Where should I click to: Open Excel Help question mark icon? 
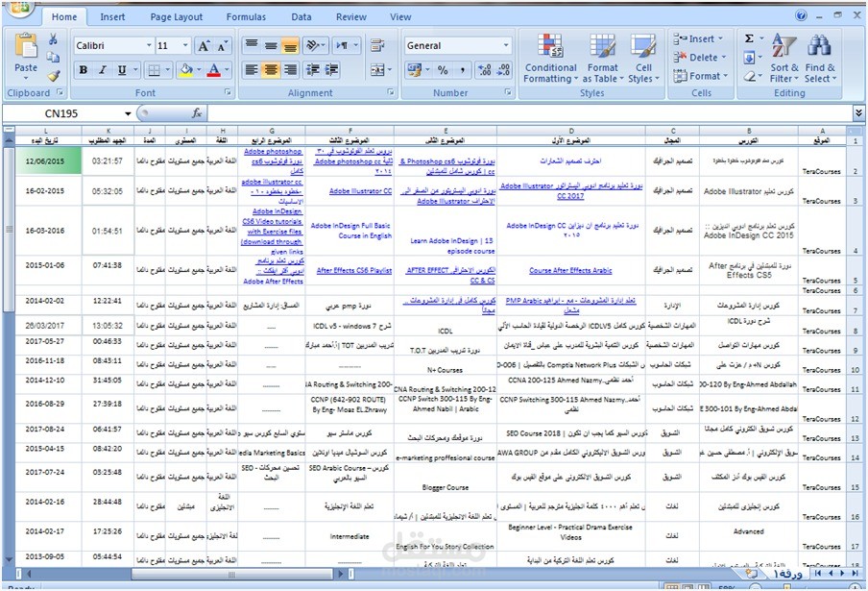801,15
